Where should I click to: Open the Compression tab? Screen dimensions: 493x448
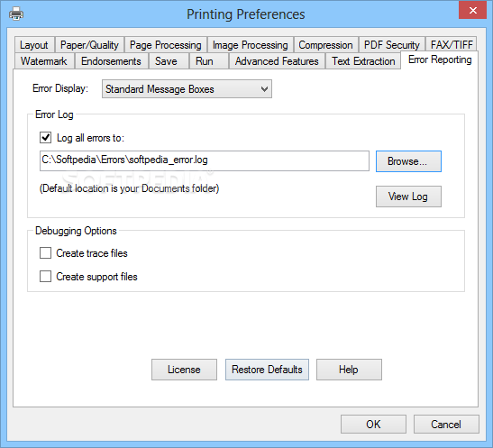(325, 45)
